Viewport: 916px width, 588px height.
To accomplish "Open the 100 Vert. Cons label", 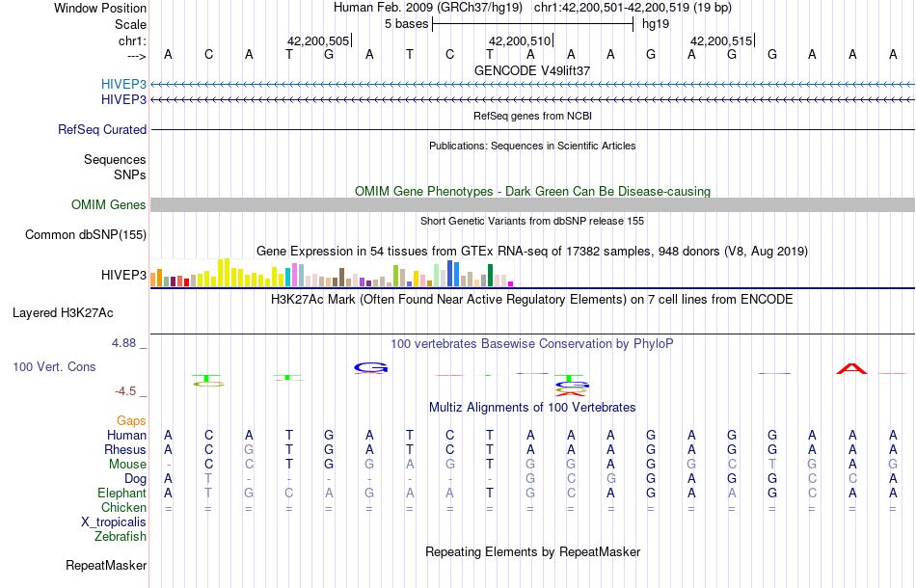I will click(x=54, y=366).
